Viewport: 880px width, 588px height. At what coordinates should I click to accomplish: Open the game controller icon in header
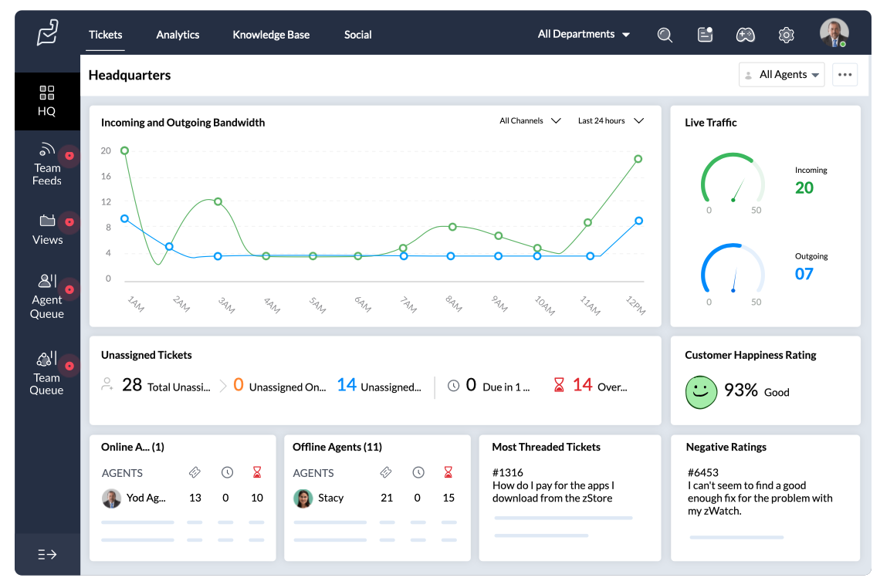745,35
